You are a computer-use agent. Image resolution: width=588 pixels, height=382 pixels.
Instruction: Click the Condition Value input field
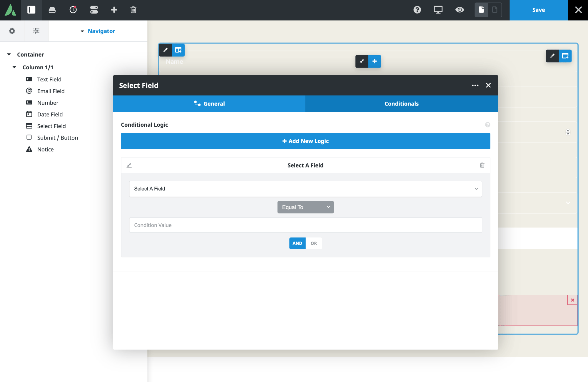point(305,225)
